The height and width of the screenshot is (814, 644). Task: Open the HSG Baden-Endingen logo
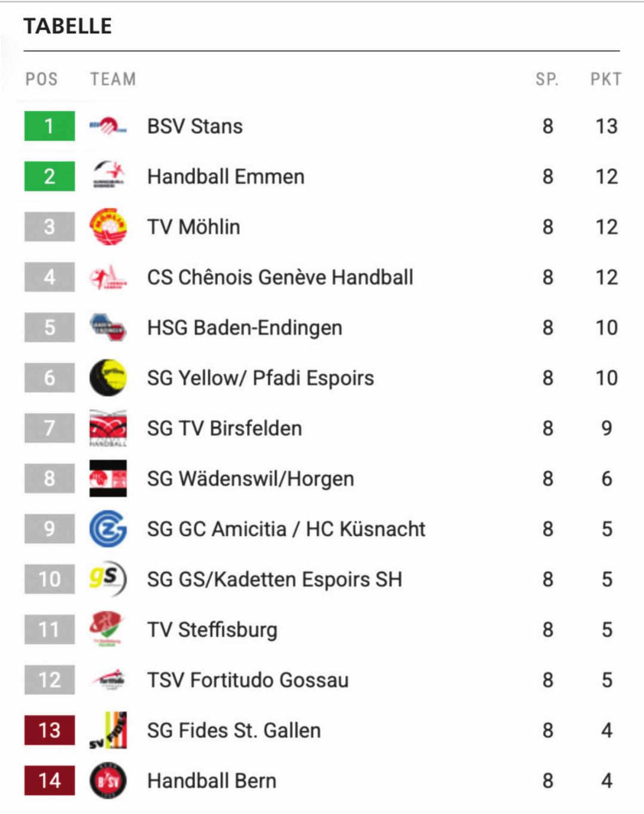click(108, 327)
